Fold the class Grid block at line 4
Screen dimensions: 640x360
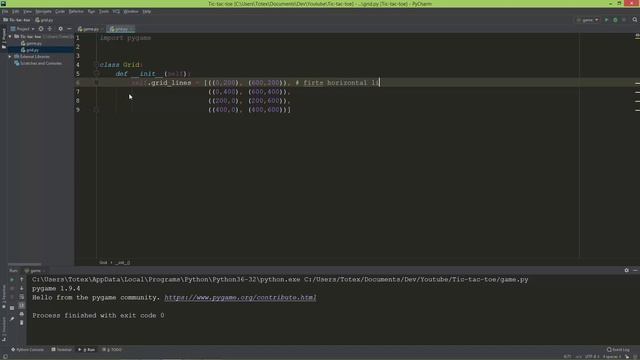tap(97, 64)
